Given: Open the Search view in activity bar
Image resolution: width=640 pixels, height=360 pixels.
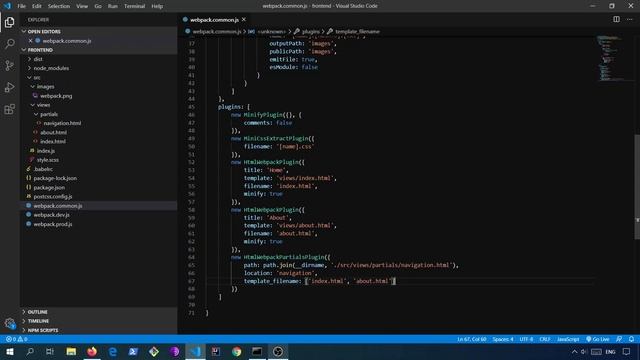Looking at the screenshot, I should point(10,44).
